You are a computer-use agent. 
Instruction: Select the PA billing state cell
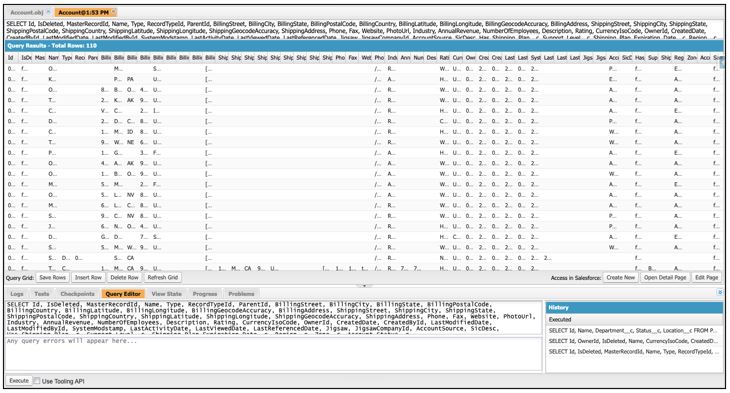point(131,79)
